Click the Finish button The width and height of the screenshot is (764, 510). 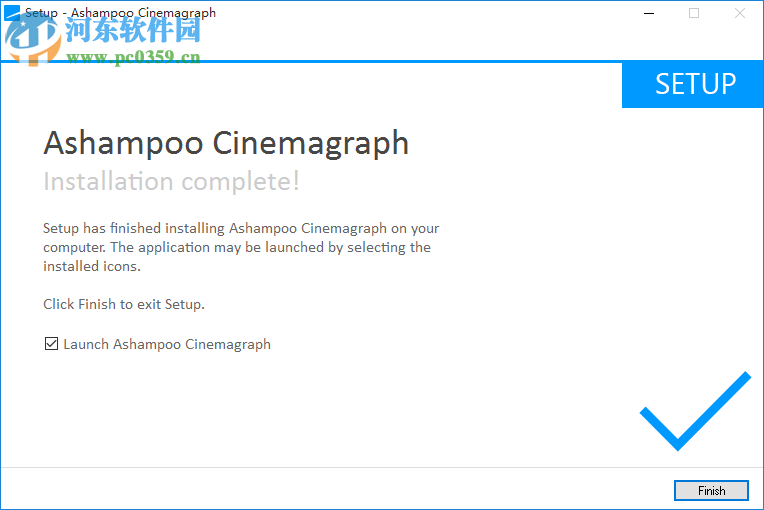[x=711, y=490]
